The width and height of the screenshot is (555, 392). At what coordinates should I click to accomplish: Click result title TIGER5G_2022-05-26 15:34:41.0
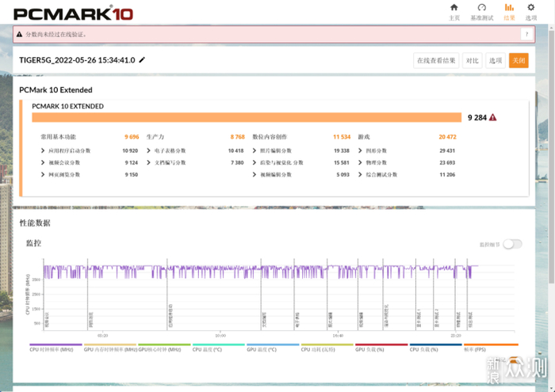click(x=77, y=60)
